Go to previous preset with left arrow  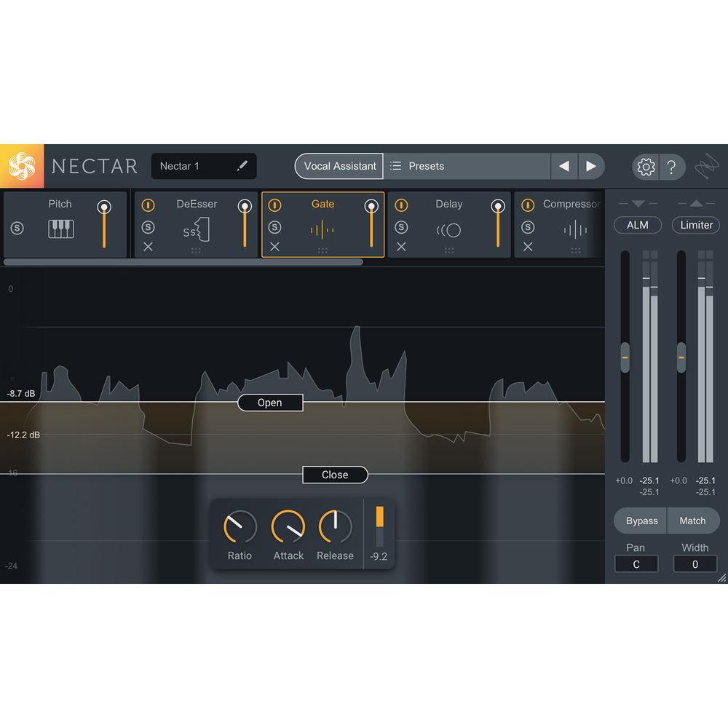tap(564, 166)
